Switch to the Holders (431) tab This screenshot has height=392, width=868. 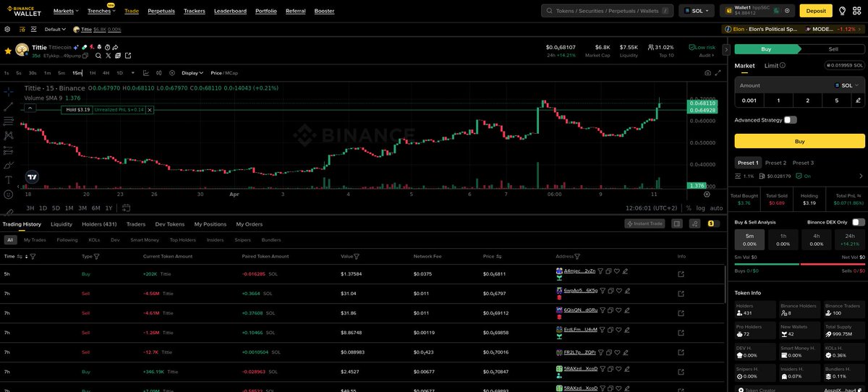pos(99,224)
